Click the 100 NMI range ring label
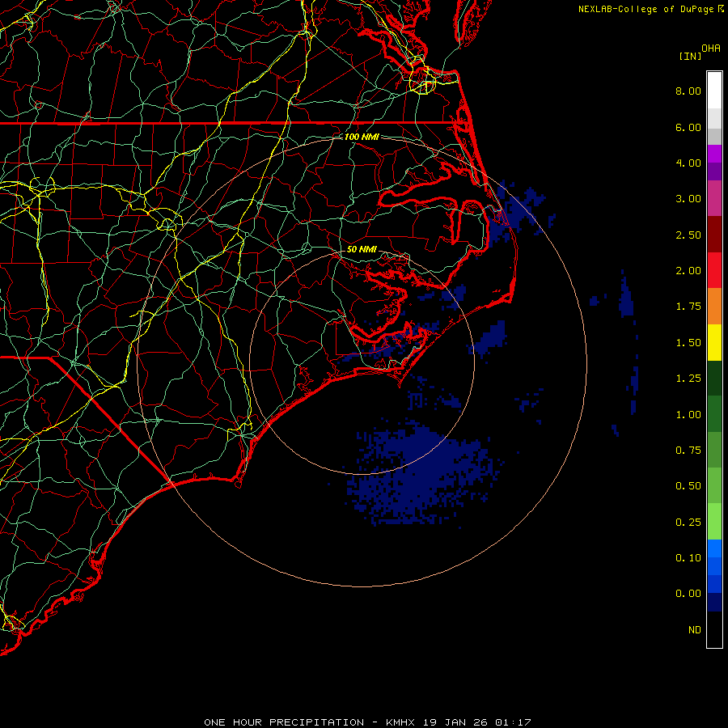This screenshot has width=728, height=728. [362, 137]
